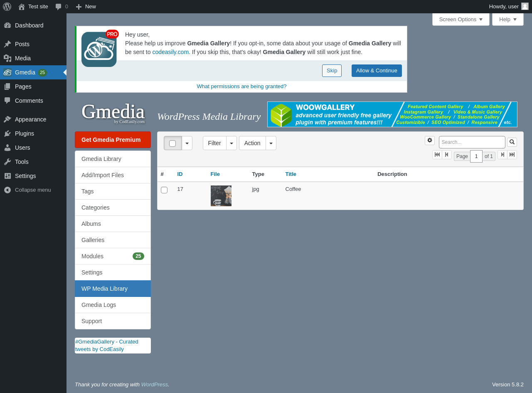
Task: Check the row checkbox for Coffee
Action: (x=164, y=190)
